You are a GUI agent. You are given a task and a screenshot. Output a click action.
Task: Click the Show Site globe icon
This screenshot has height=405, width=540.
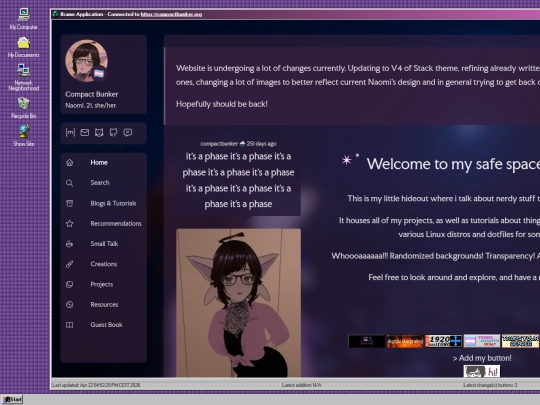tap(23, 136)
